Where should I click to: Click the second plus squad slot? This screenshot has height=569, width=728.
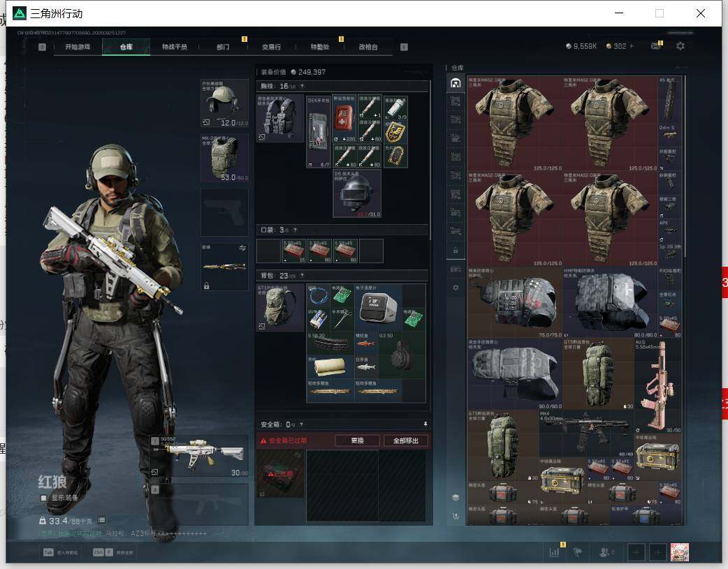click(x=657, y=552)
